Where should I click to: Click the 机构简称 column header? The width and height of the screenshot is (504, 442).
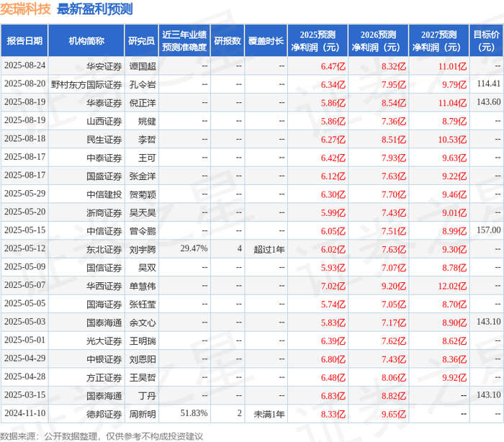click(x=86, y=41)
